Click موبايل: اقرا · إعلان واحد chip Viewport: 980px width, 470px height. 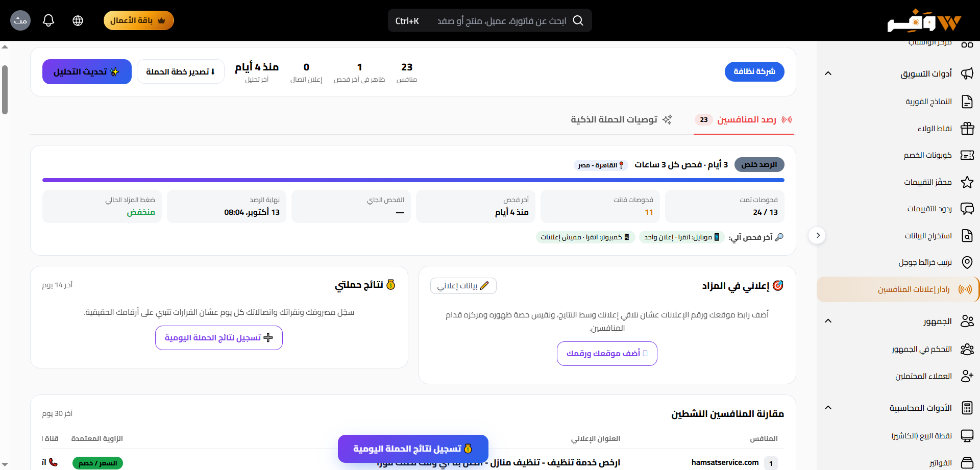(681, 237)
